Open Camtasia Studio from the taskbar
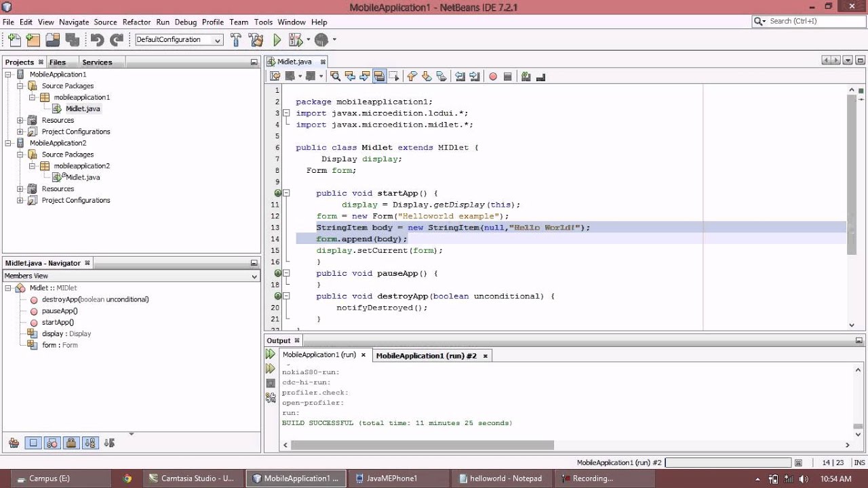 192,479
